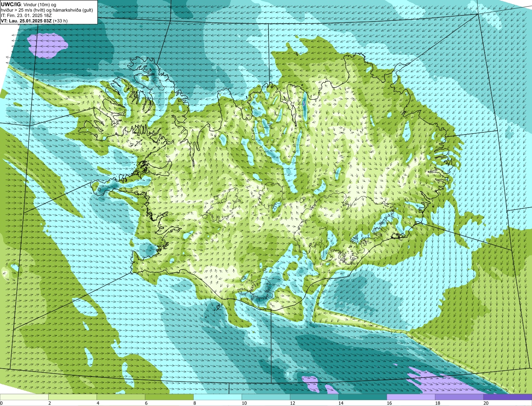532x406 pixels.
Task: Select the 8–10 m/s light cyan legend segment
Action: pyautogui.click(x=217, y=397)
